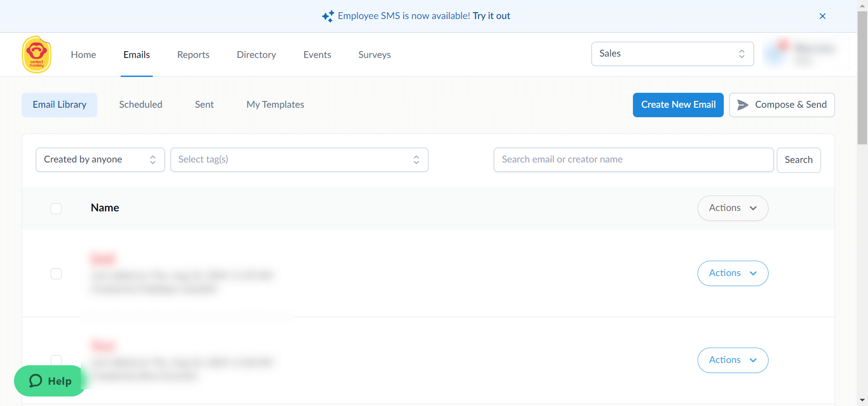Toggle the select-all checkbox beside Name
Screen dimensions: 868x406
click(56, 209)
